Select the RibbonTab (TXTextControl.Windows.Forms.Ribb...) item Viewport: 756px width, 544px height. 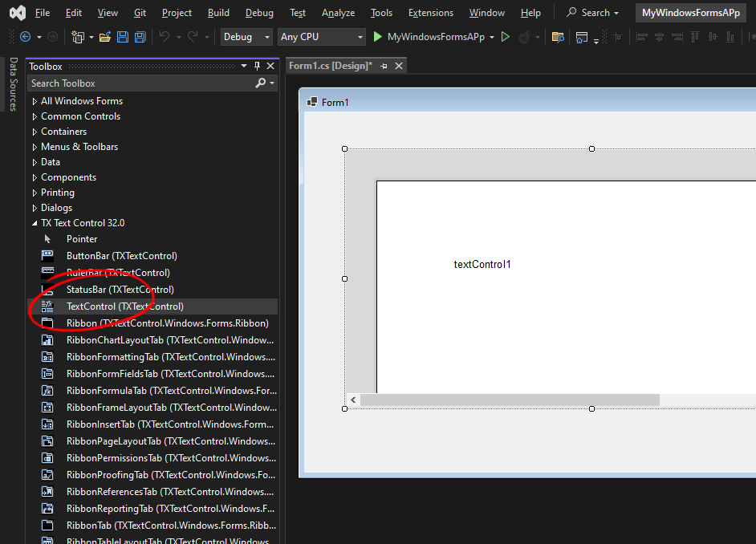click(152, 526)
